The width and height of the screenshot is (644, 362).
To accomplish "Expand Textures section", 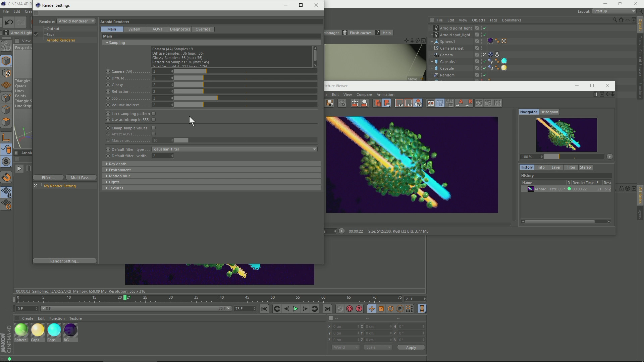I will click(211, 188).
